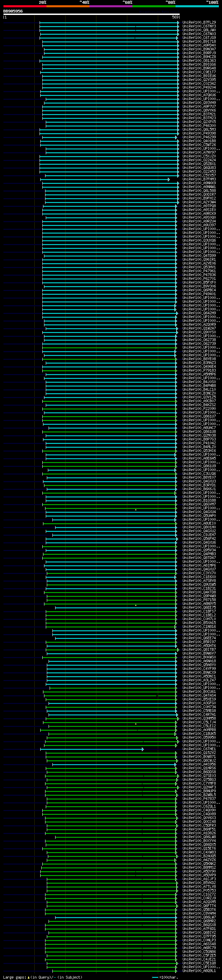222x980 pixels.
Task: Select hit label UniRef100_A7SRV8
Action: point(199,581)
